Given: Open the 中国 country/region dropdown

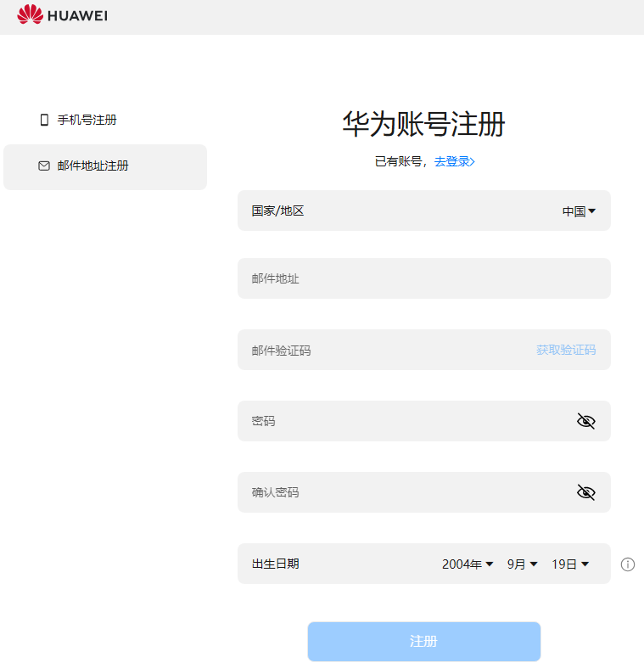Looking at the screenshot, I should coord(579,211).
